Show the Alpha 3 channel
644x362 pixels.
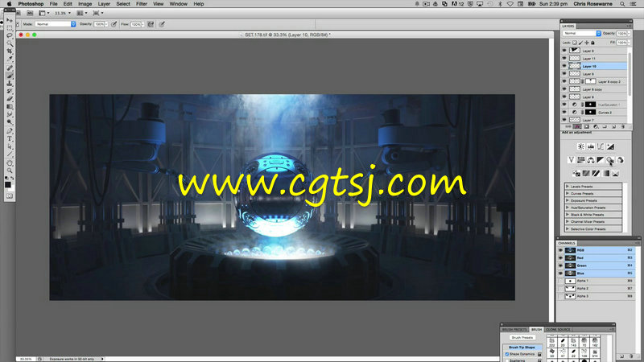coord(560,296)
